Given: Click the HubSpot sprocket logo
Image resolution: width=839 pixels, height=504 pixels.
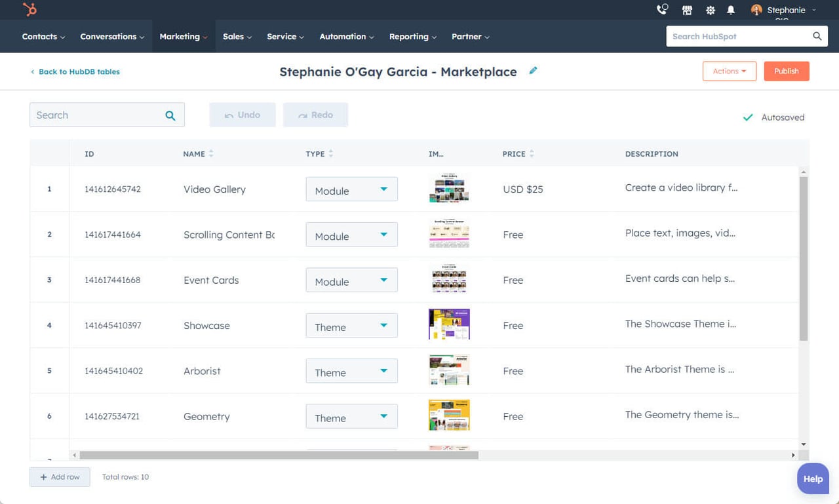Looking at the screenshot, I should coord(29,10).
